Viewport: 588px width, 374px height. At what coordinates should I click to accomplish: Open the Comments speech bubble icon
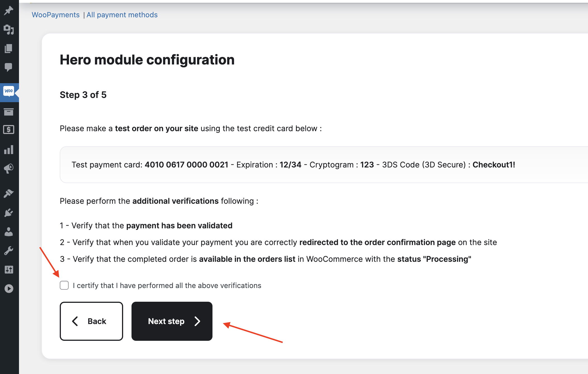(x=9, y=67)
